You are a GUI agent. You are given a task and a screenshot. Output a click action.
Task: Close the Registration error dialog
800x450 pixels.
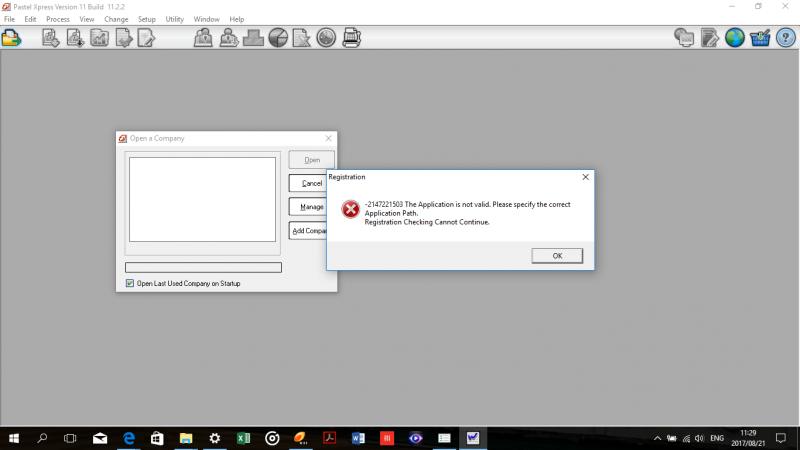[x=585, y=176]
